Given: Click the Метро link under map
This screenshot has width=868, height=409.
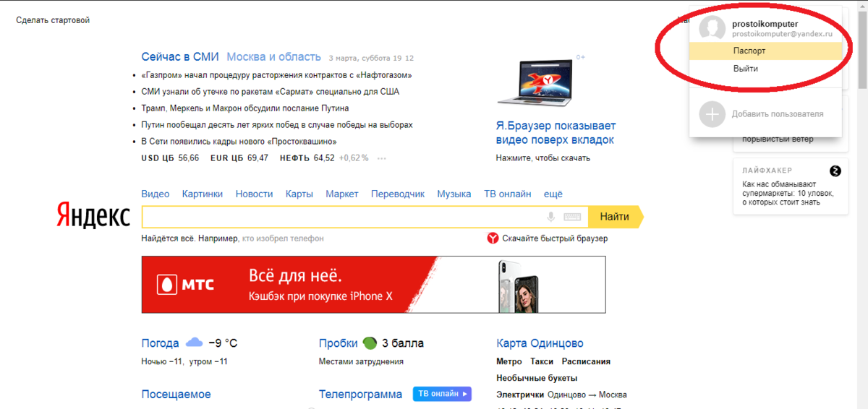Looking at the screenshot, I should [509, 361].
